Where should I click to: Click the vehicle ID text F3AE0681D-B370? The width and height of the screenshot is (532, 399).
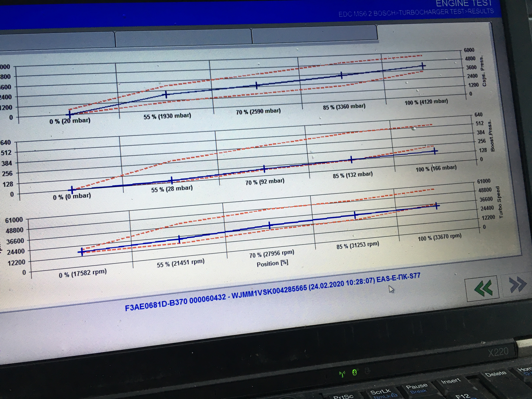(x=156, y=305)
